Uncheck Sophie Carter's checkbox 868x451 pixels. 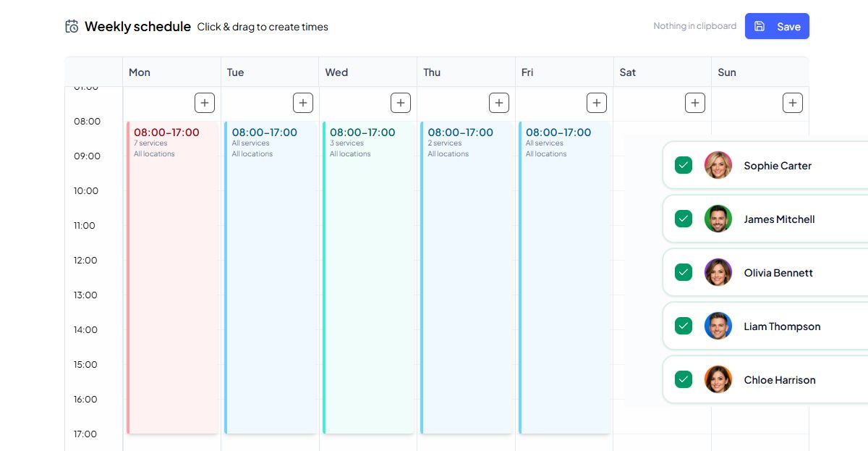[684, 165]
